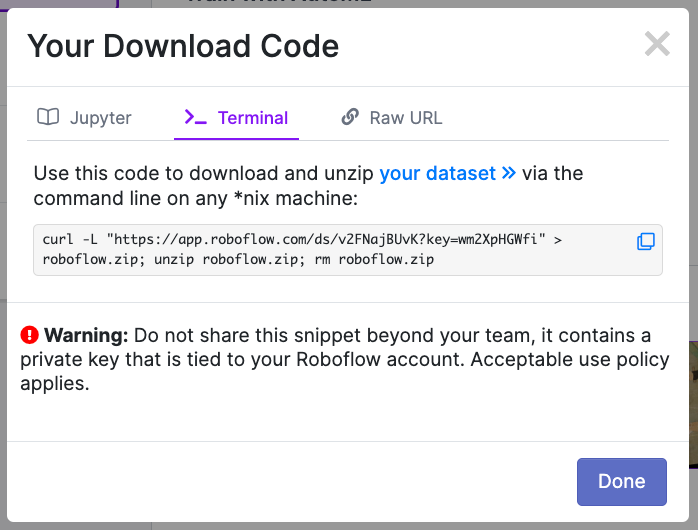Click the Done button
This screenshot has height=530, width=698.
(x=621, y=481)
